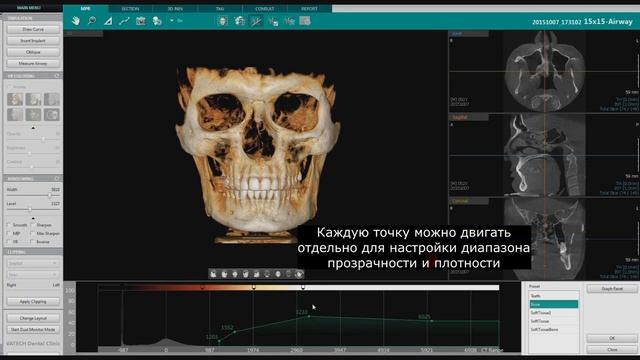Toggle the Smooth checkbox
The height and width of the screenshot is (360, 640).
point(9,225)
